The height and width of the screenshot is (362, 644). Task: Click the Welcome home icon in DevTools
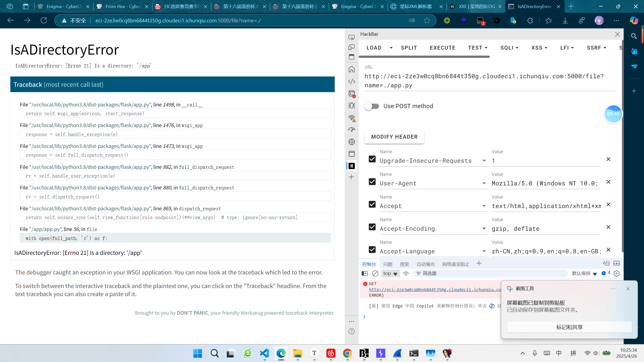click(352, 69)
